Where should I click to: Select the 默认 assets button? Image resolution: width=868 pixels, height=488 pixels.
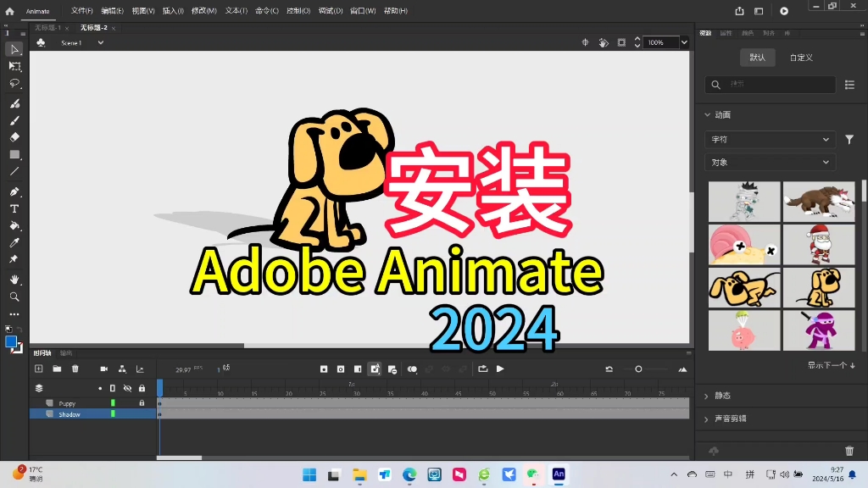[x=757, y=57]
